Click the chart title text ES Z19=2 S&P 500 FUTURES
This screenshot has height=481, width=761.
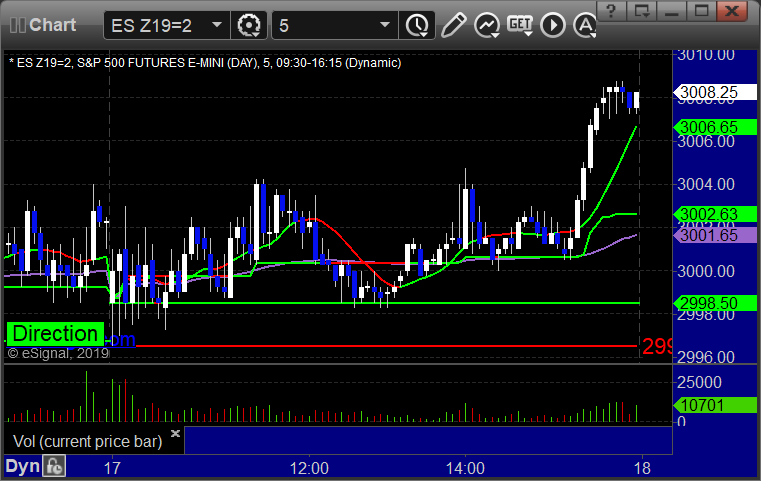pyautogui.click(x=205, y=63)
